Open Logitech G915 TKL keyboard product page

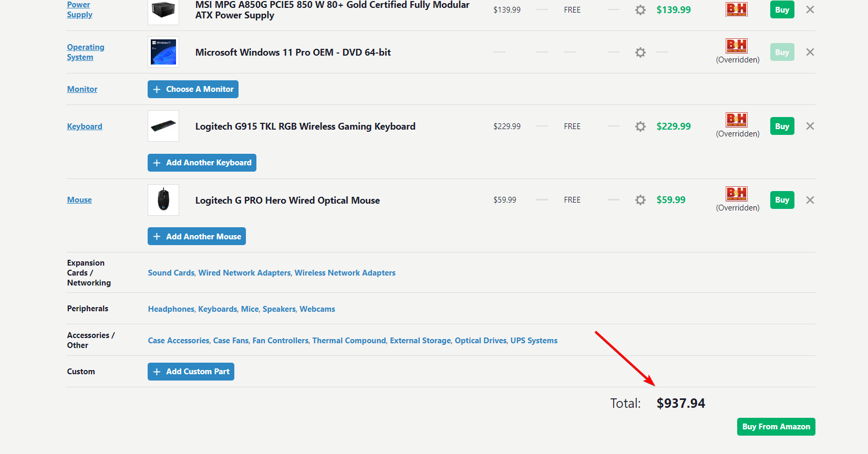pyautogui.click(x=305, y=126)
